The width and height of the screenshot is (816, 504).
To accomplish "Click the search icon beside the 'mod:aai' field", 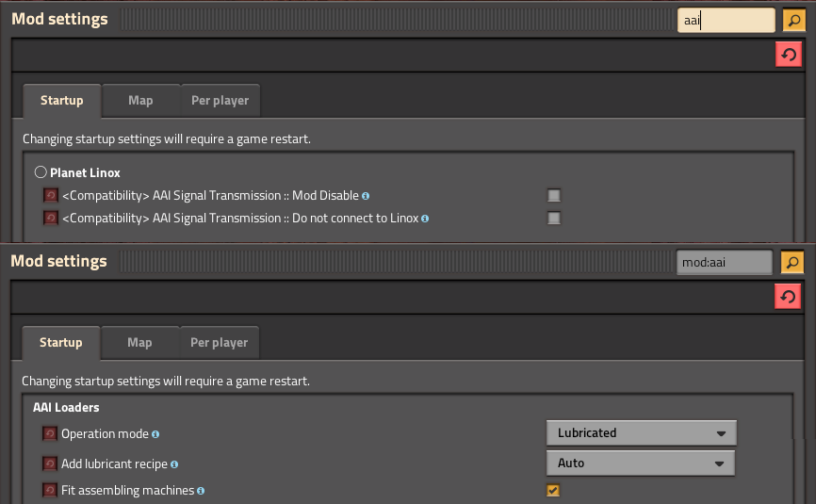I will (793, 262).
